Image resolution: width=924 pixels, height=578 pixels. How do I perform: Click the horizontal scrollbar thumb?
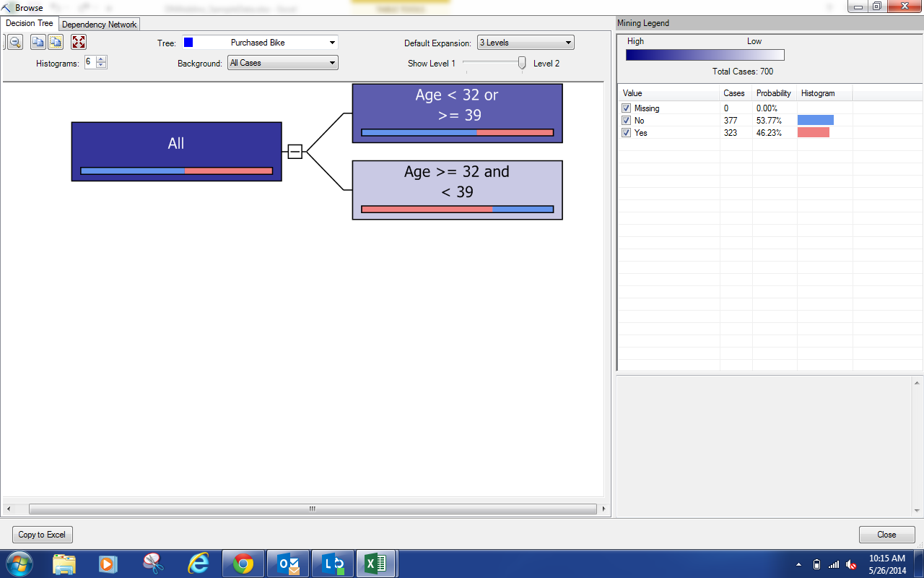312,509
